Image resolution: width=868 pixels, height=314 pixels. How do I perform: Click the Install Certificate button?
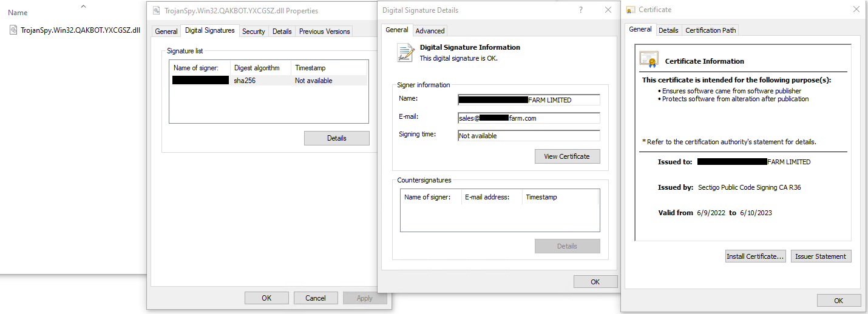point(756,256)
